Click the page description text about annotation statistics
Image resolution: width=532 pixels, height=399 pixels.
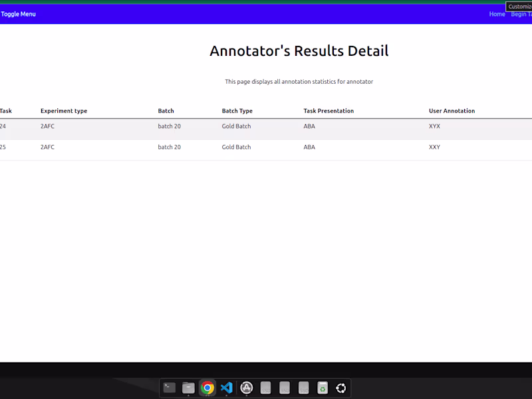(x=299, y=82)
